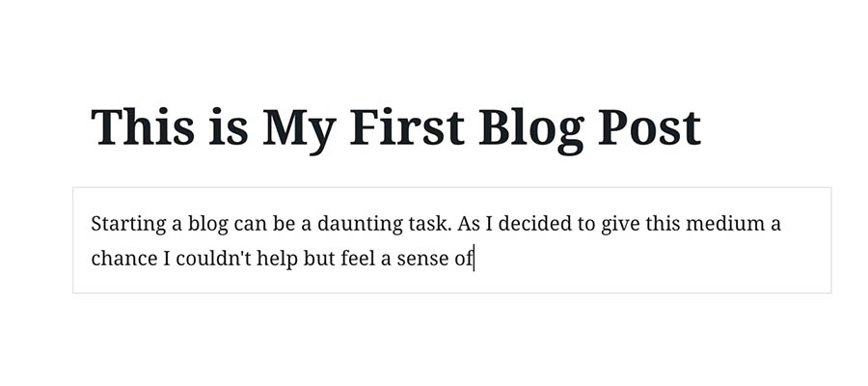Click the title 'This is My First Blog Post'
This screenshot has width=868, height=386.
coord(395,128)
